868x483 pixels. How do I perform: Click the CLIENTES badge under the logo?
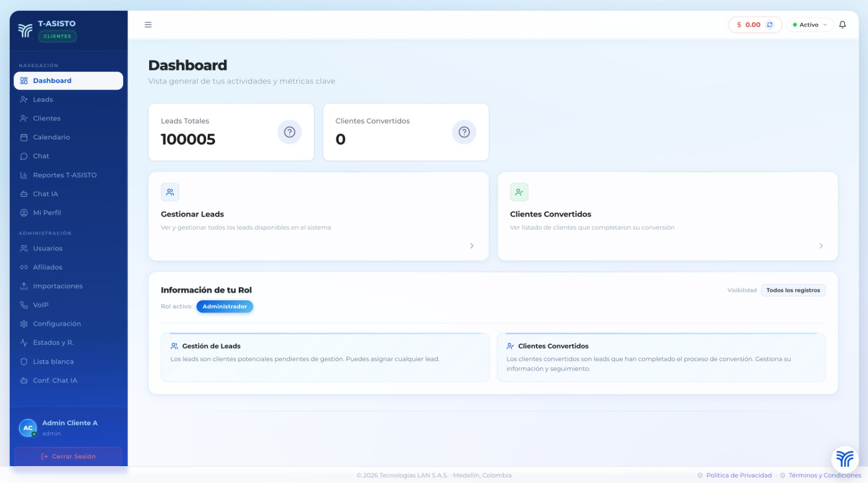[x=58, y=36]
